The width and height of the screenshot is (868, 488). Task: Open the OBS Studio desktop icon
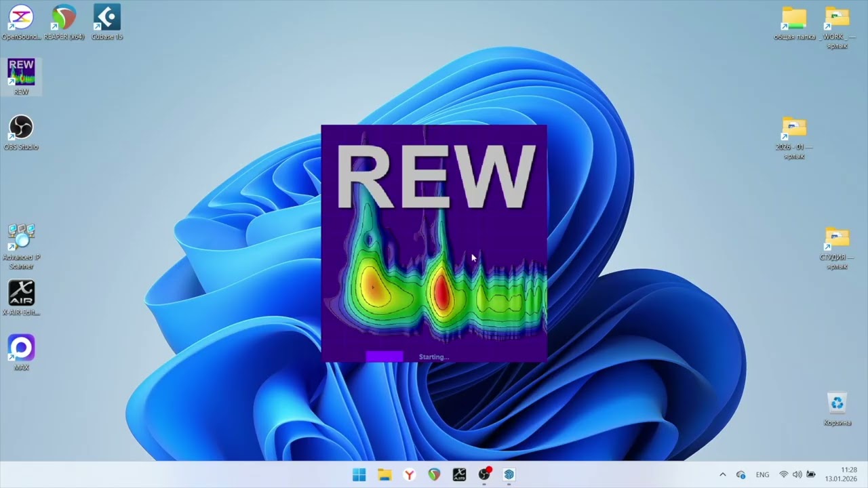(x=21, y=132)
